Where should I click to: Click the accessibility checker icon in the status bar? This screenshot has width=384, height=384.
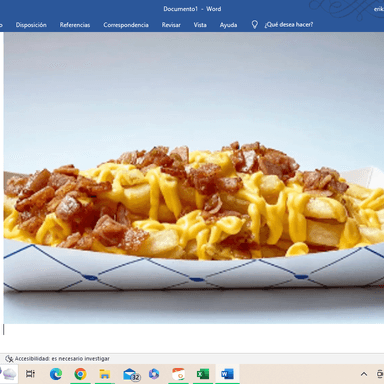coord(9,359)
